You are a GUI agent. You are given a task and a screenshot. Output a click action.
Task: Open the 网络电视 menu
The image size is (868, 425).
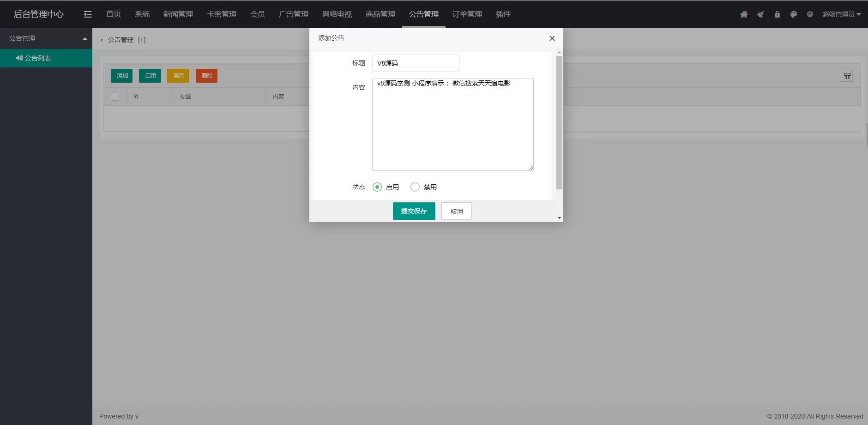336,14
